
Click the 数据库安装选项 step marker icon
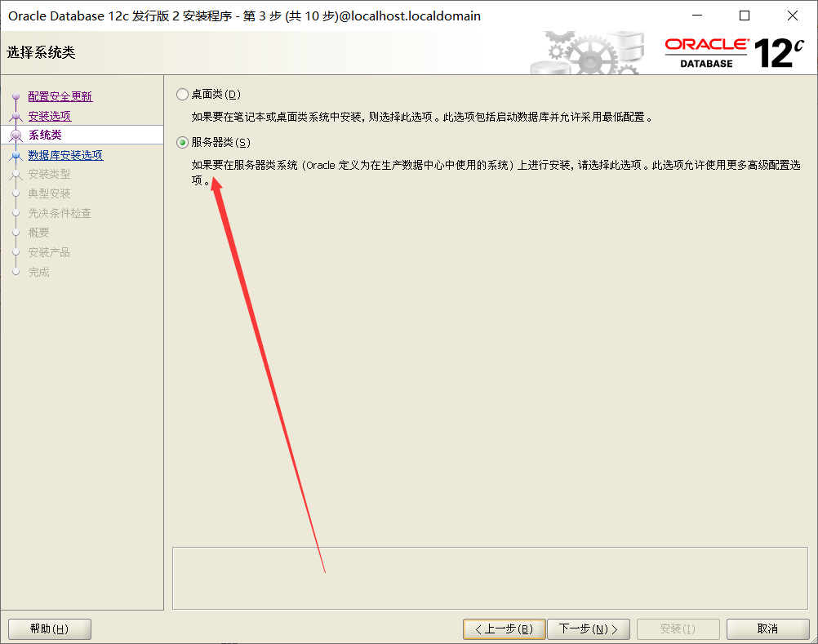(x=16, y=155)
